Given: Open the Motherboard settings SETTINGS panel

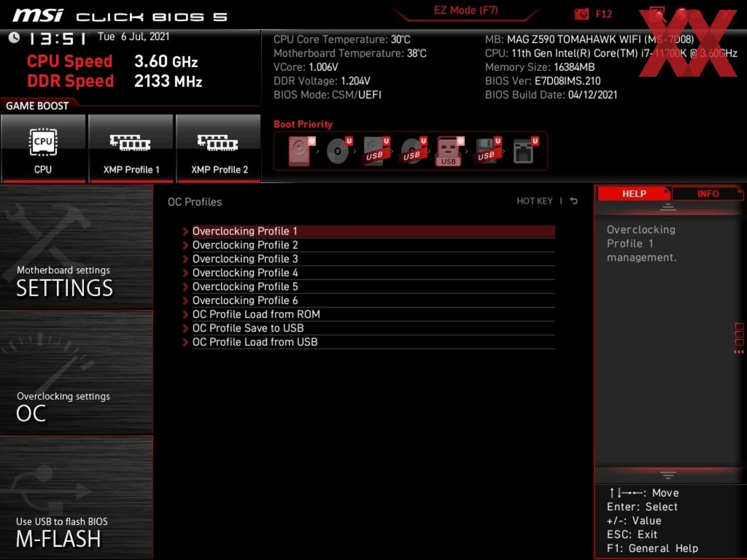Looking at the screenshot, I should 76,247.
